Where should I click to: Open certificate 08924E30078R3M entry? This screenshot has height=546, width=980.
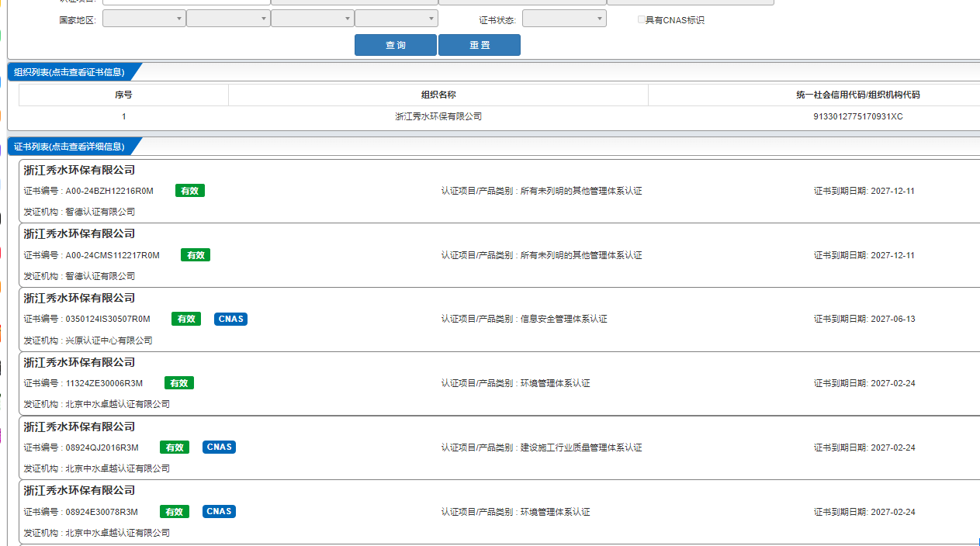[x=499, y=512]
